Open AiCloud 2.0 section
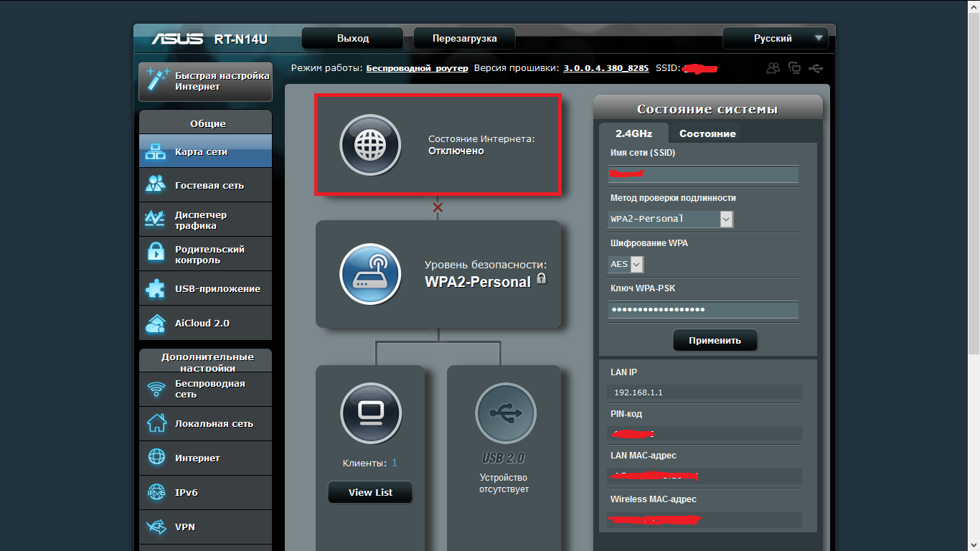This screenshot has height=551, width=980. point(205,323)
